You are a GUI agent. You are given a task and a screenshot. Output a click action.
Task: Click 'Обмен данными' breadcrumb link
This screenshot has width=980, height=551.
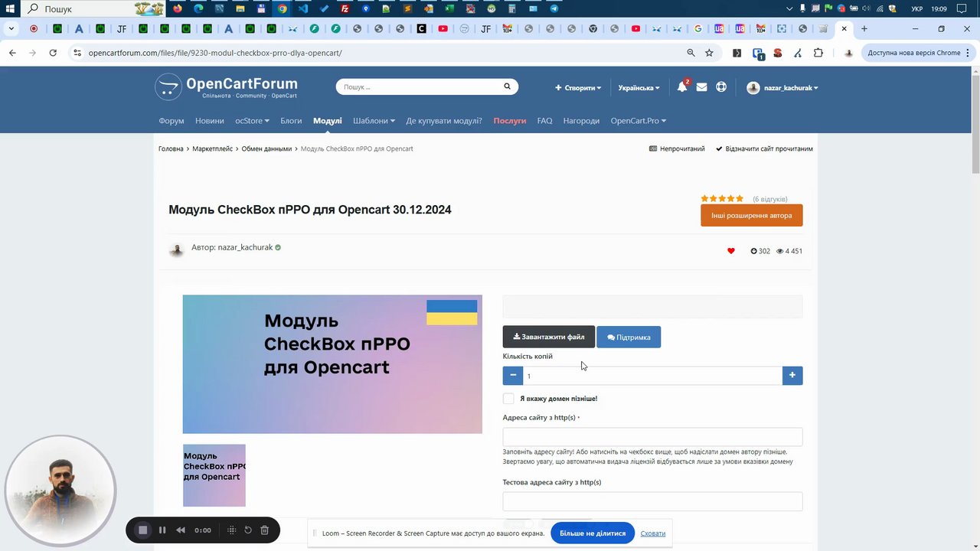pyautogui.click(x=266, y=148)
